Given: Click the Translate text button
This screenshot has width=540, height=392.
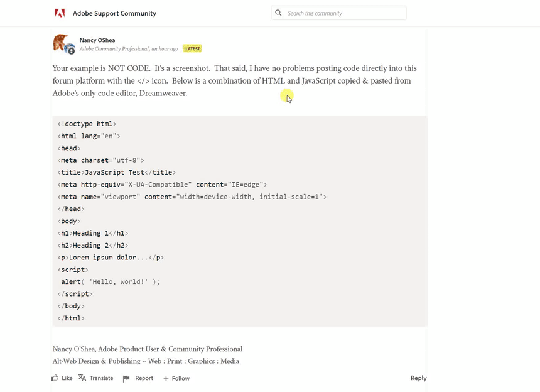Looking at the screenshot, I should (x=101, y=378).
